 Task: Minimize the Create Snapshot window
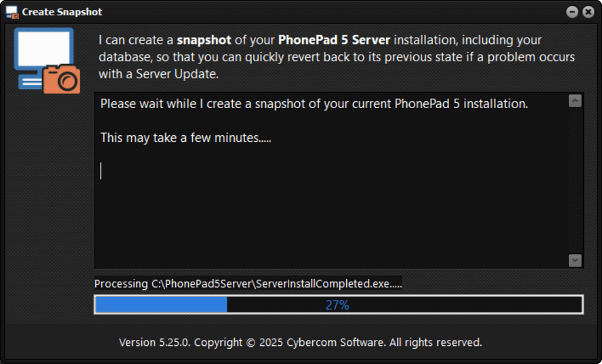[572, 12]
